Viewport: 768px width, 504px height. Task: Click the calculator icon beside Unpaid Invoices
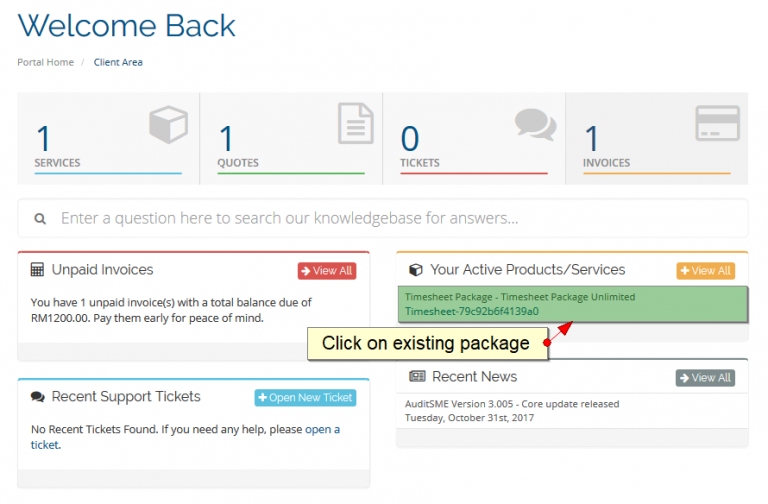pos(37,269)
